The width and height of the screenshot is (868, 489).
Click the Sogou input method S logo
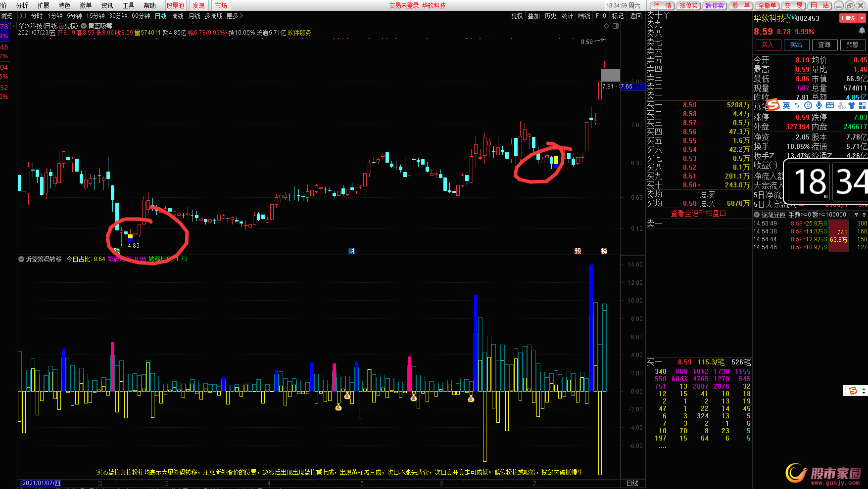click(773, 105)
